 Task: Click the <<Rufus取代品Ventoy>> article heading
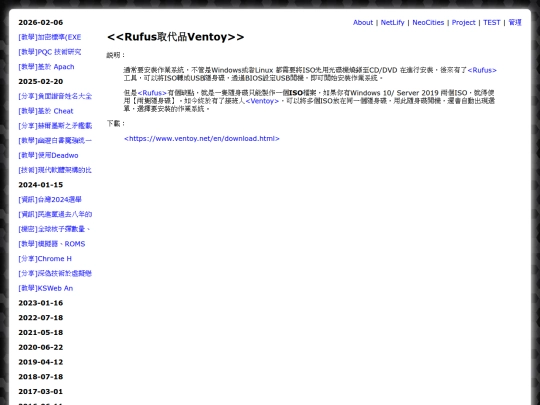pos(176,37)
